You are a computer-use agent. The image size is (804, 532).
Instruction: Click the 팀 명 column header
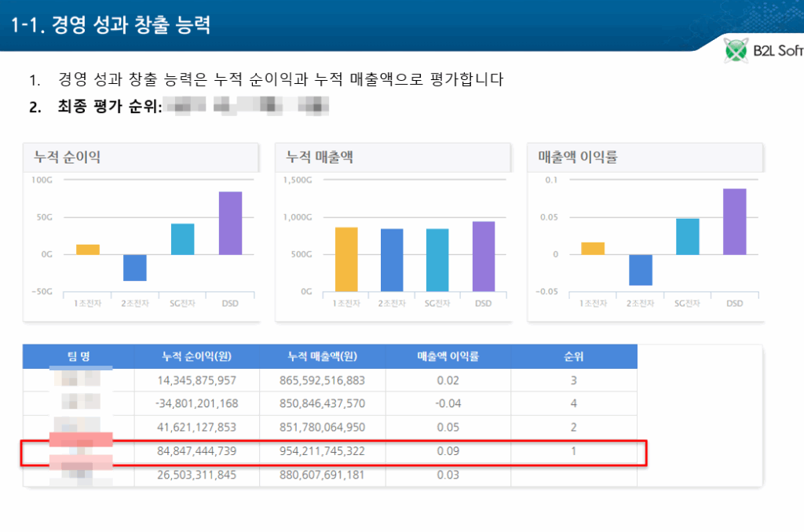click(79, 357)
